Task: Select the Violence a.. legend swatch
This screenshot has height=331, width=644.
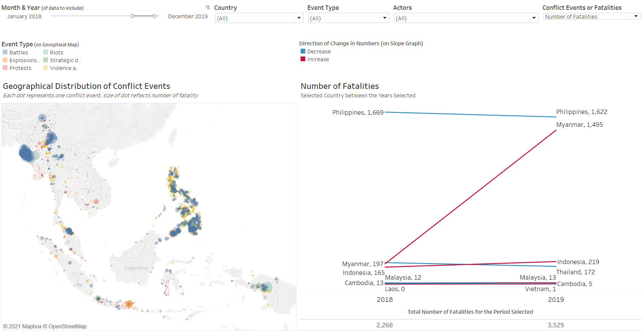Action: (x=46, y=68)
